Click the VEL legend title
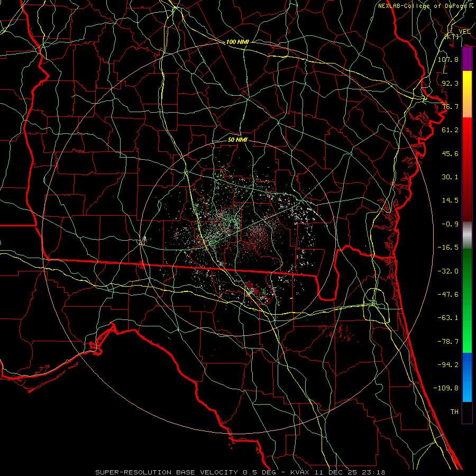 coord(464,31)
